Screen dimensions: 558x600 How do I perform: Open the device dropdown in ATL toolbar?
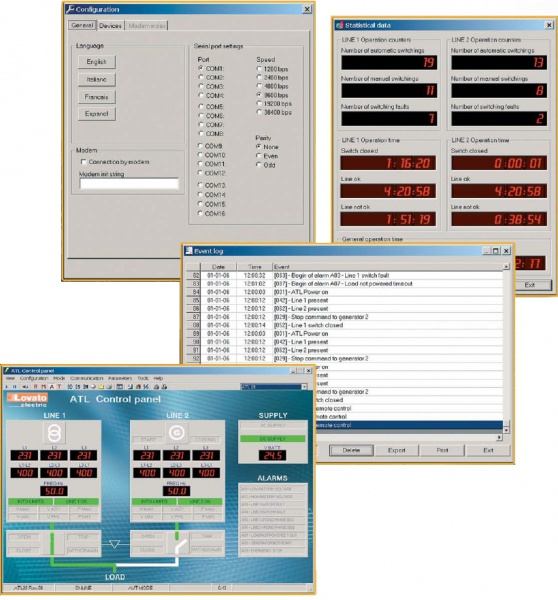304,387
